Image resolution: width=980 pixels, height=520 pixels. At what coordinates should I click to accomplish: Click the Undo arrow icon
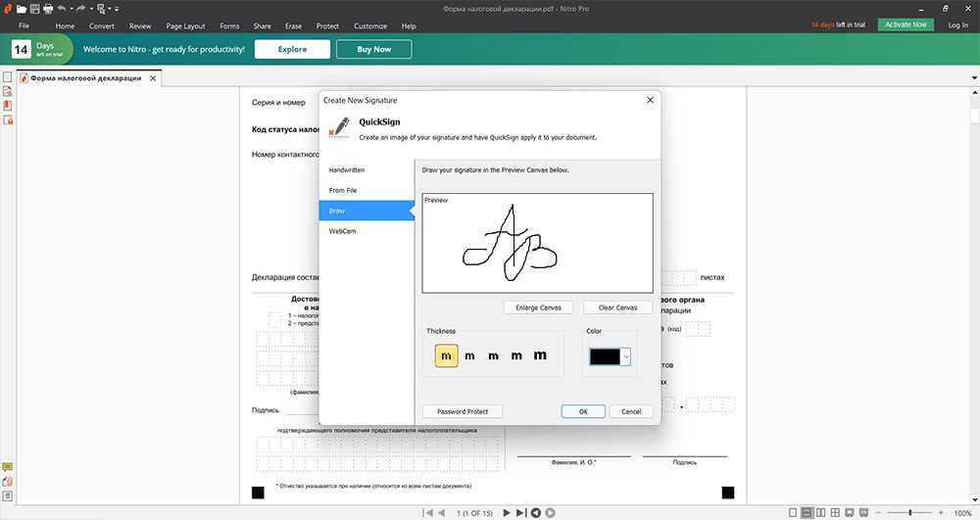coord(61,8)
